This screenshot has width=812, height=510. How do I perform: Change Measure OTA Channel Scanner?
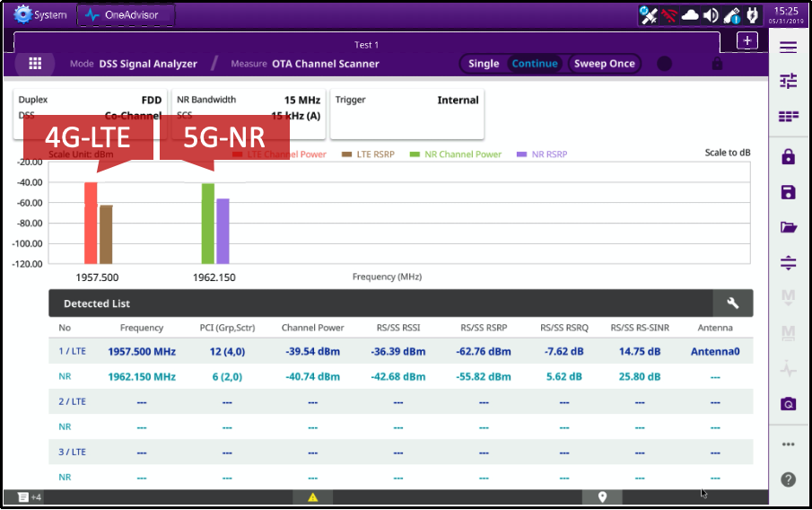[x=305, y=64]
